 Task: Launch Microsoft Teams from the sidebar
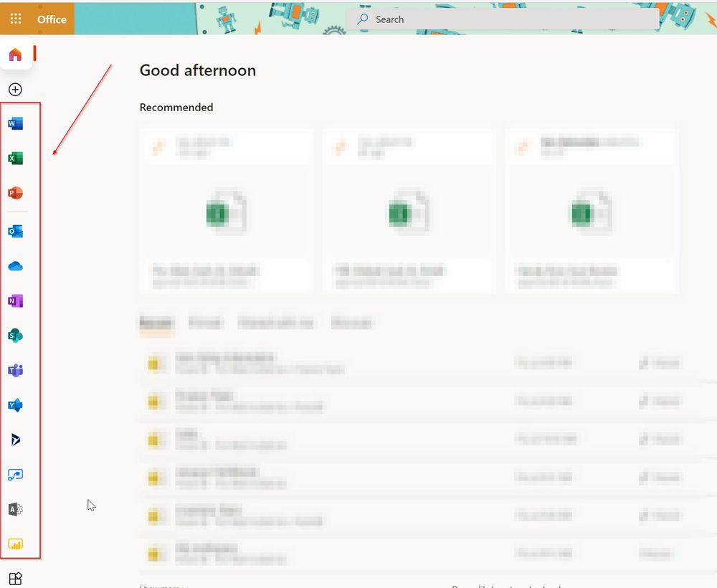15,370
